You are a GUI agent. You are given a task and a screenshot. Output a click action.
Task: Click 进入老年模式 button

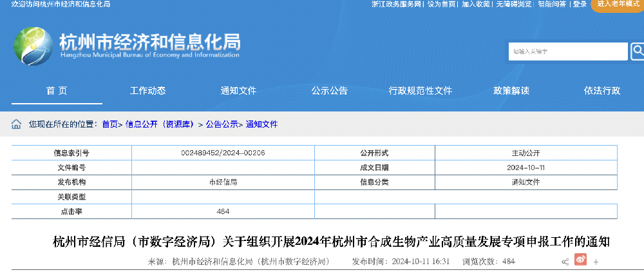618,4
